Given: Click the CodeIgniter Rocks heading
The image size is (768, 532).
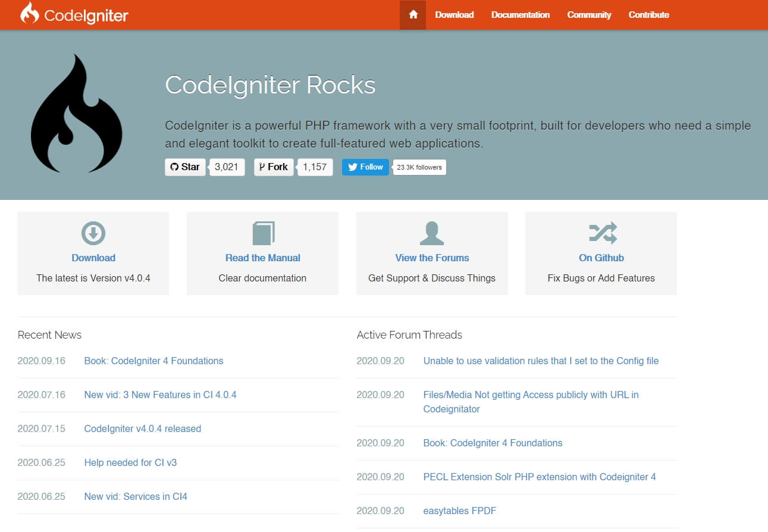Looking at the screenshot, I should coord(270,85).
